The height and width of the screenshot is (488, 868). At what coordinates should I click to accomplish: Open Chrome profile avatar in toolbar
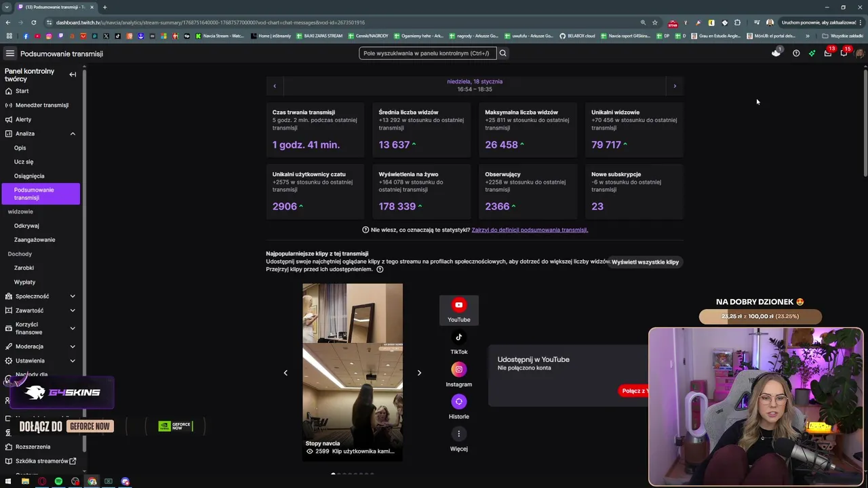click(x=770, y=22)
